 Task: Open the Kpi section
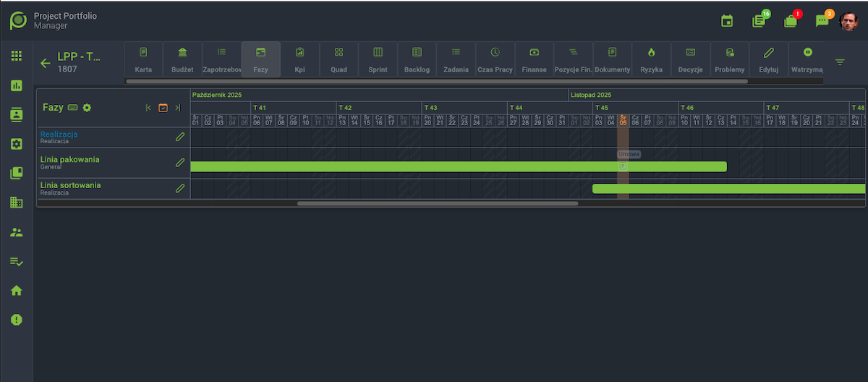299,59
